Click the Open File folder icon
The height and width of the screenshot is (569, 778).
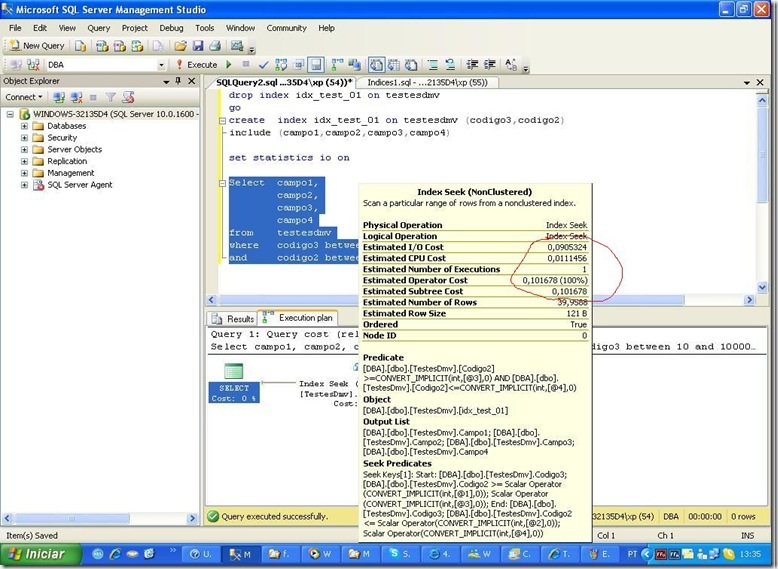tap(181, 46)
